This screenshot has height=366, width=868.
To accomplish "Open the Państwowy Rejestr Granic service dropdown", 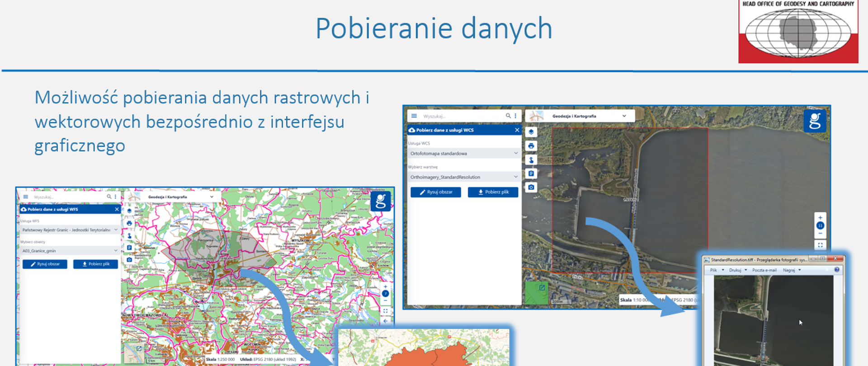I will coord(70,230).
